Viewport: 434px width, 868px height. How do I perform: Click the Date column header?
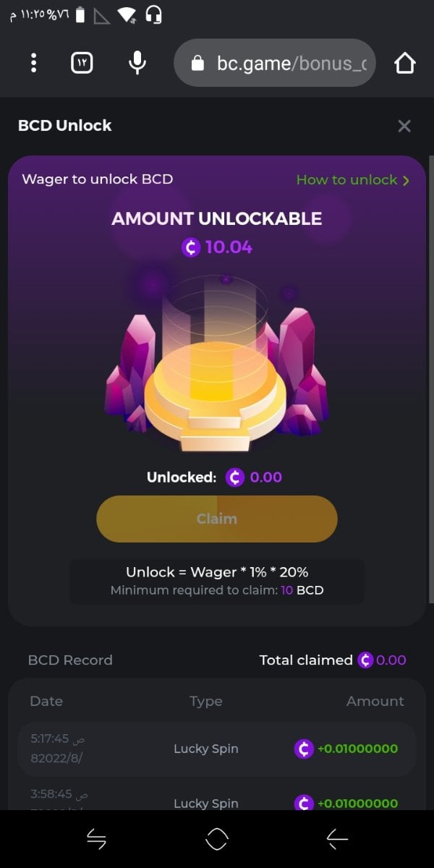46,701
